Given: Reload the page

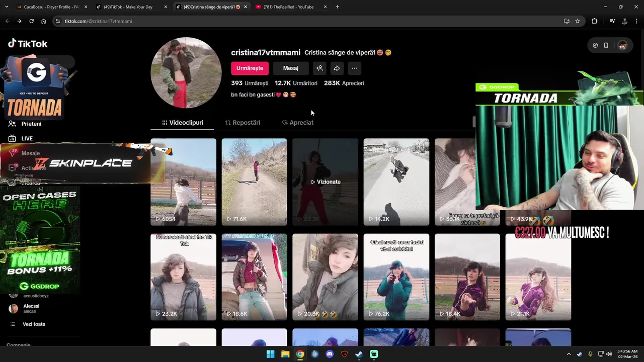Looking at the screenshot, I should point(31,21).
